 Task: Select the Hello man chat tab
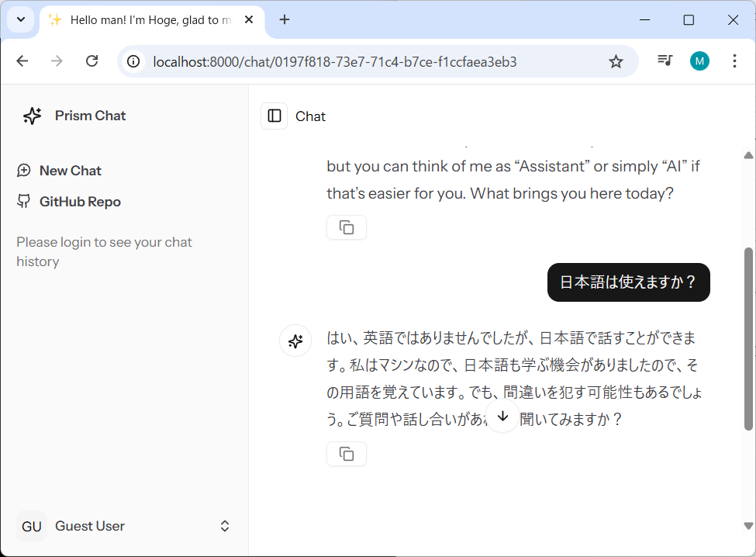(147, 20)
